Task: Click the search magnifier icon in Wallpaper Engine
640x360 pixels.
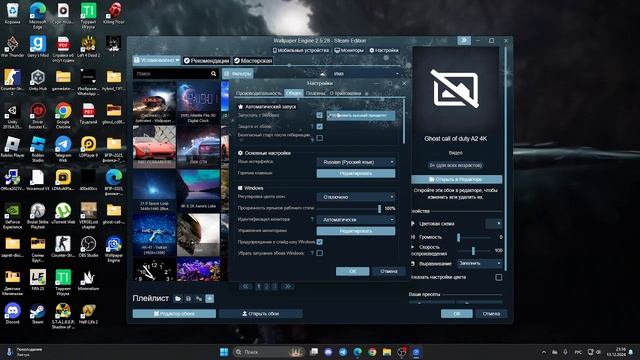Action: tap(213, 74)
